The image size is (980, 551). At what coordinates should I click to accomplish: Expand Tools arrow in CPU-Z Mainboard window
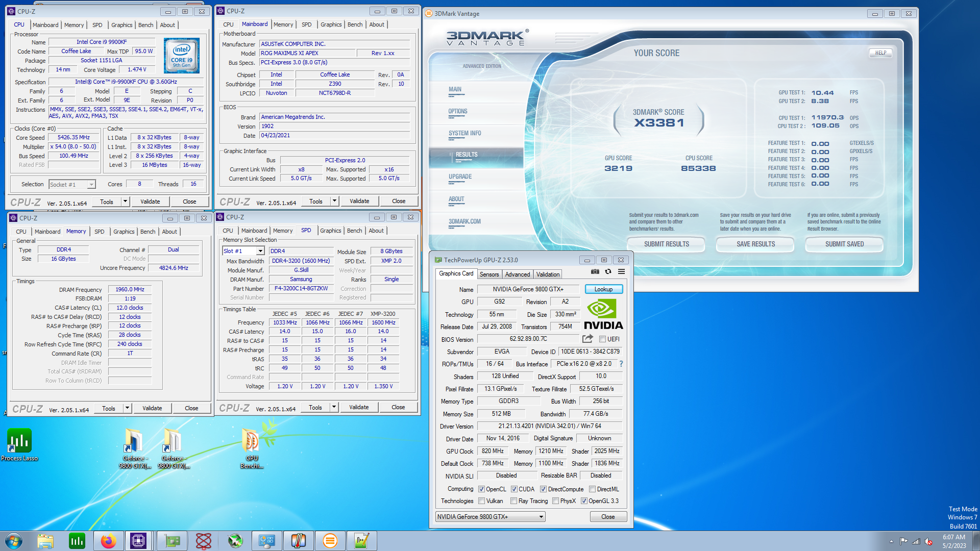(x=334, y=201)
